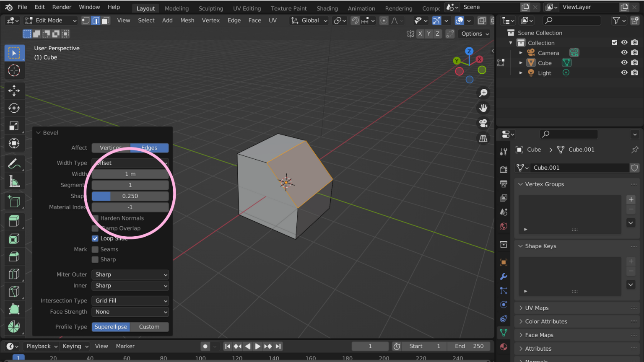Select the Rotate tool
The width and height of the screenshot is (644, 362).
14,108
